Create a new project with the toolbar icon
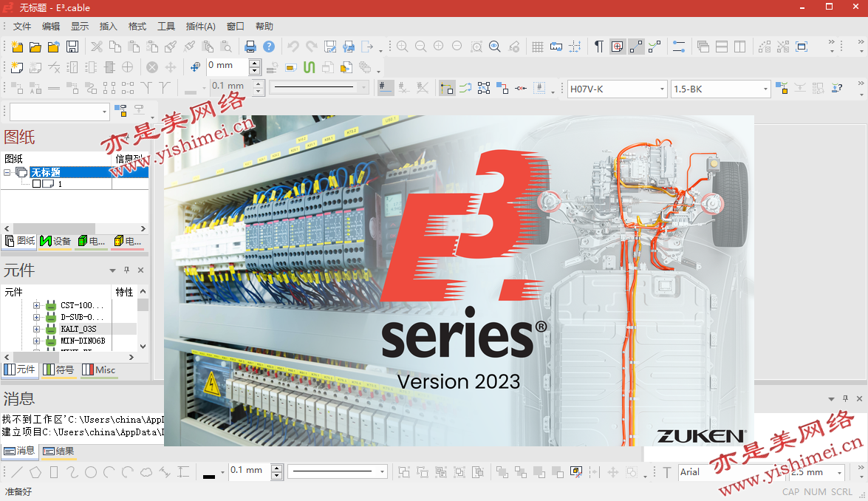The image size is (868, 501). tap(17, 47)
